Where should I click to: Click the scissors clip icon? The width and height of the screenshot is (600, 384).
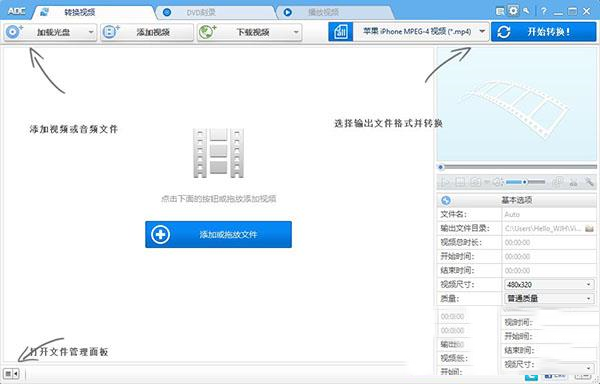[573, 182]
